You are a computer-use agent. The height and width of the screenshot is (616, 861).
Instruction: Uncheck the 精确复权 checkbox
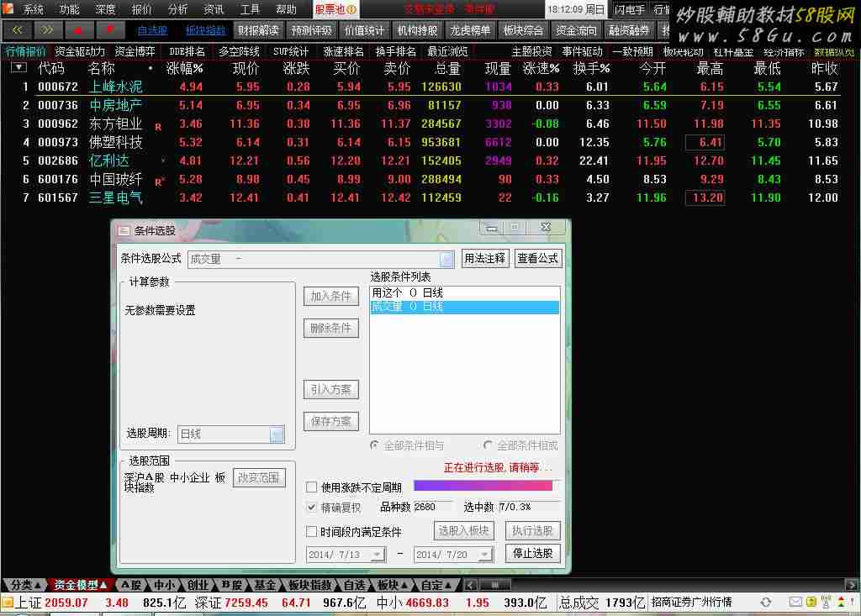pos(311,508)
